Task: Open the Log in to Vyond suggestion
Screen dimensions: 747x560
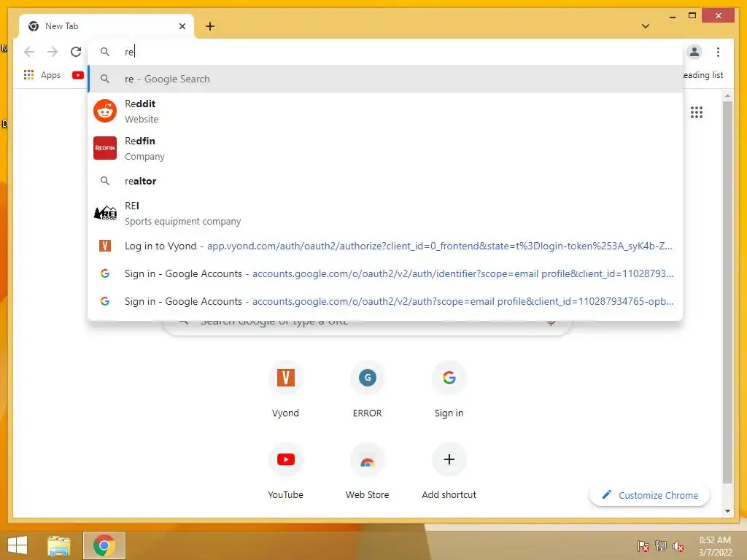Action: point(385,246)
